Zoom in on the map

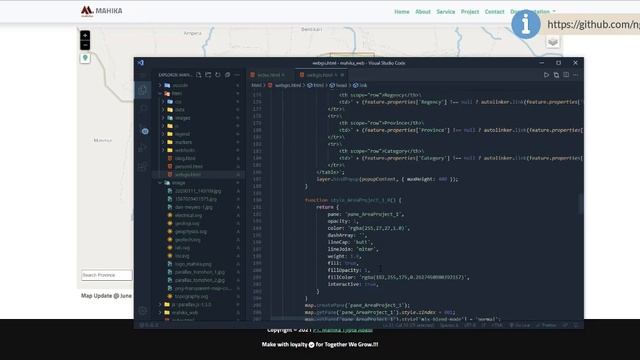85,36
